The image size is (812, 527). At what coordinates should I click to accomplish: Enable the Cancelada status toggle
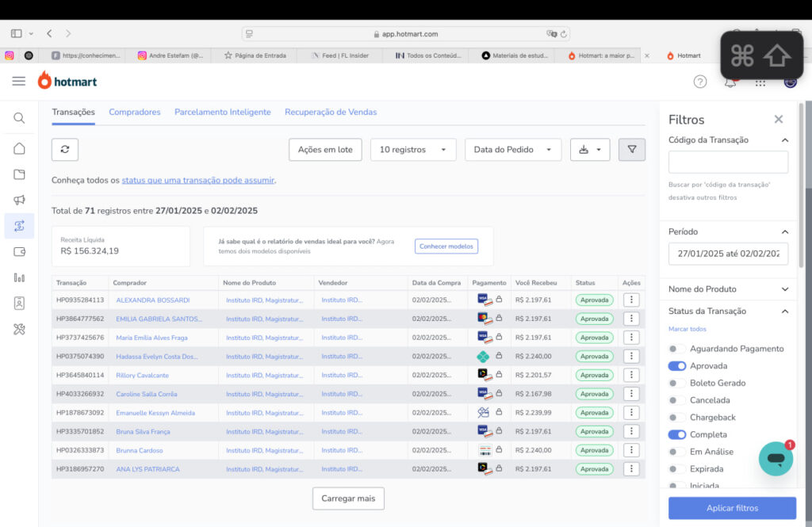[x=676, y=400]
